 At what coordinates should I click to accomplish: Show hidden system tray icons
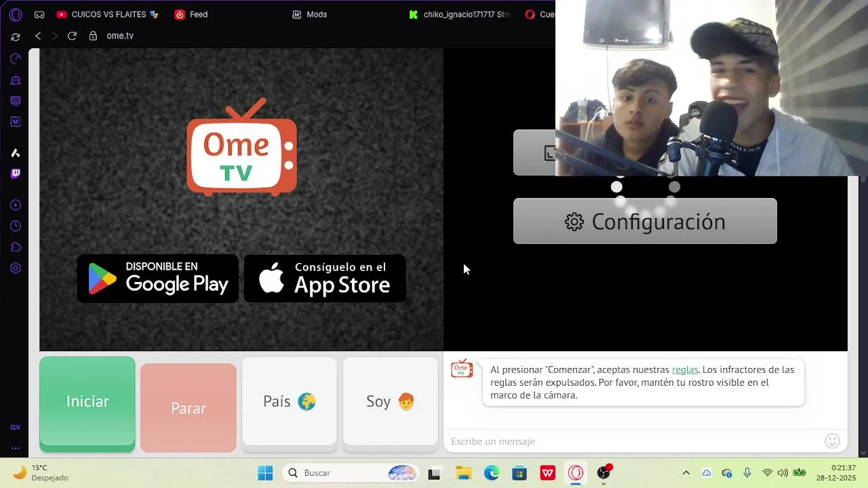686,473
